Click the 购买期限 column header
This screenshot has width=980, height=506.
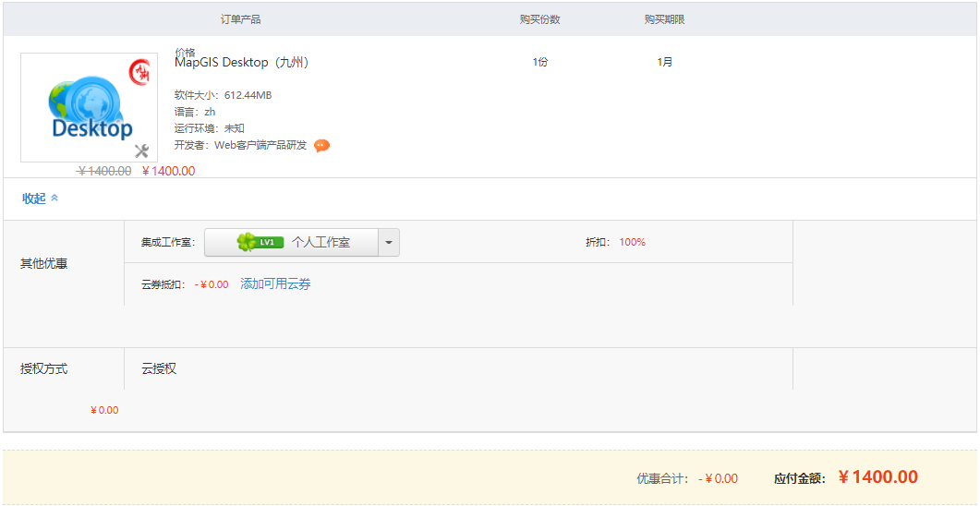pos(665,19)
